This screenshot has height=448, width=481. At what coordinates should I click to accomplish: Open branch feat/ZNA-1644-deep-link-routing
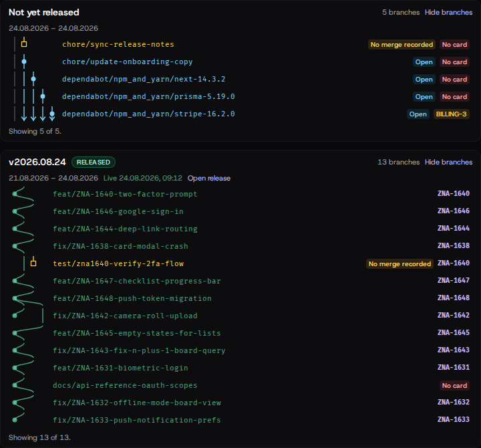125,229
